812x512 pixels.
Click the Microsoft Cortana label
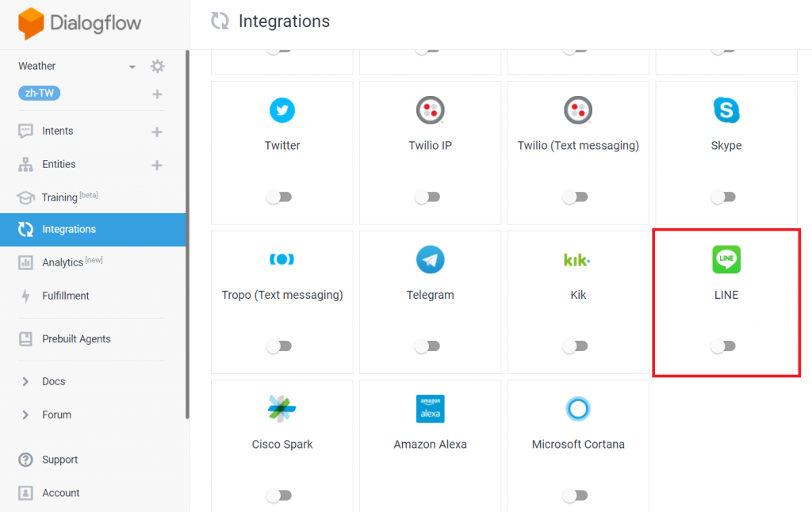coord(578,444)
